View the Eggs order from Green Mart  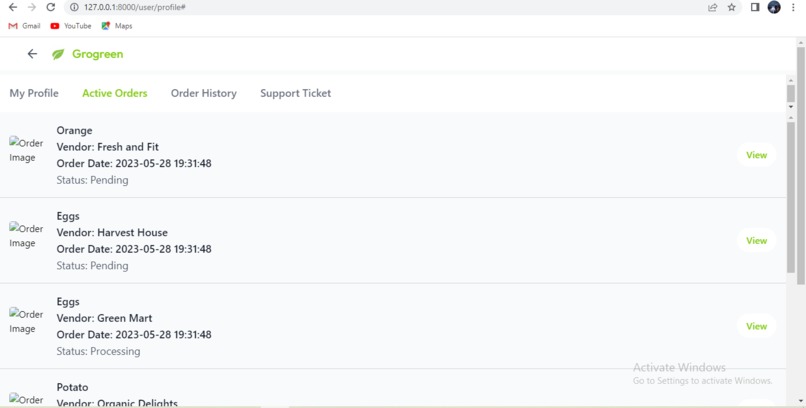tap(756, 326)
